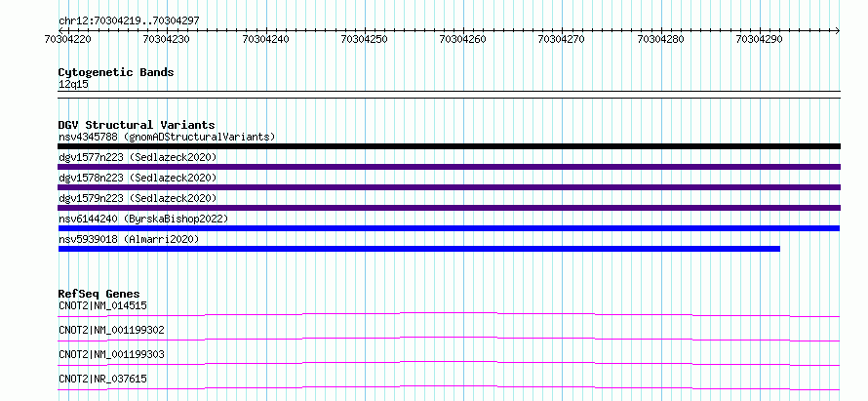Viewport: 868px width, 401px height.
Task: Select the nsv6144240 ByrskaBishop2022 label
Action: tap(143, 219)
